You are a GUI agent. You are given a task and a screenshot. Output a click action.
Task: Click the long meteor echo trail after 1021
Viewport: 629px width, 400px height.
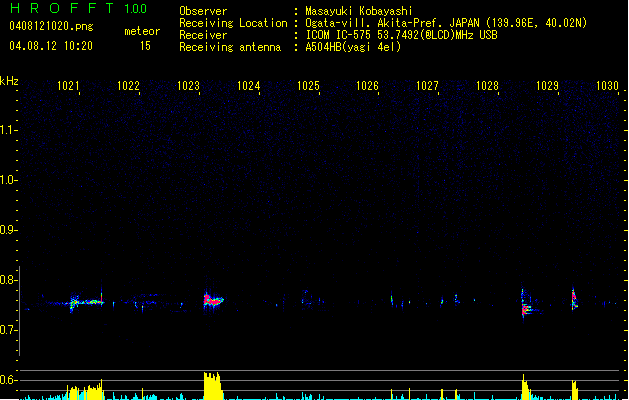(x=87, y=302)
